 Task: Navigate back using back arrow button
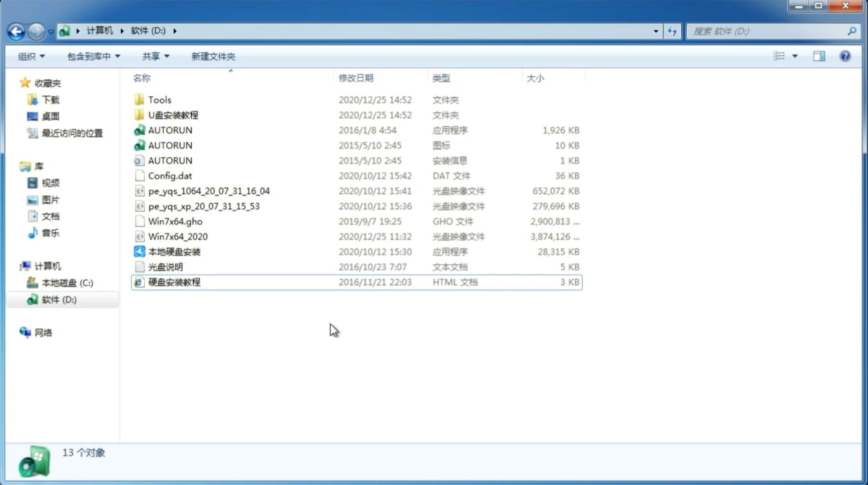tap(16, 30)
